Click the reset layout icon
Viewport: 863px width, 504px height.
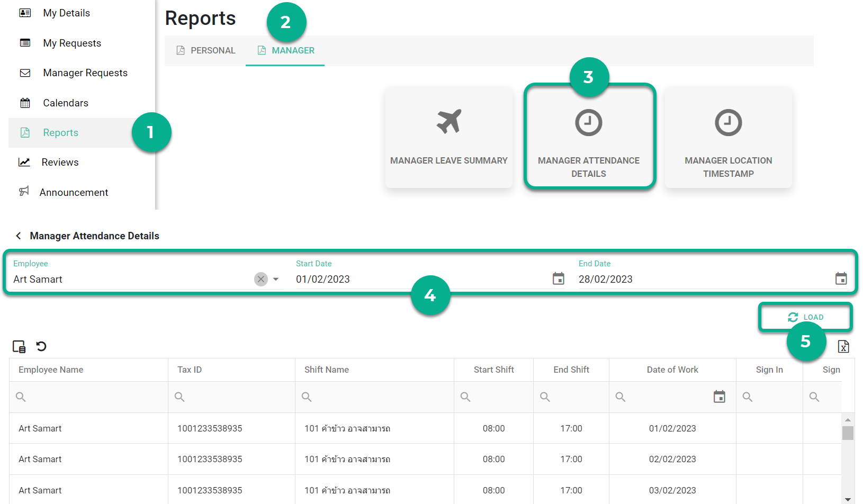click(41, 346)
